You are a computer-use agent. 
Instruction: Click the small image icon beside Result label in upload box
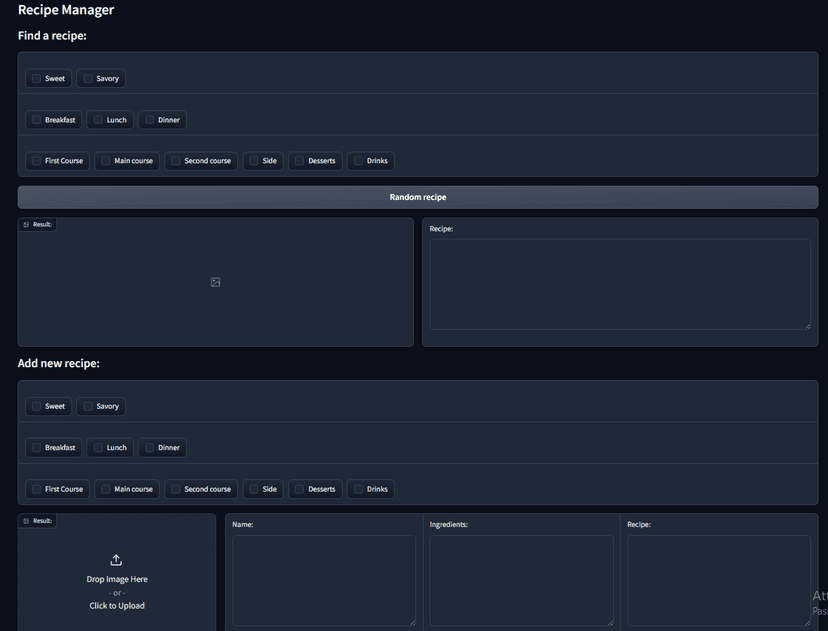point(26,521)
